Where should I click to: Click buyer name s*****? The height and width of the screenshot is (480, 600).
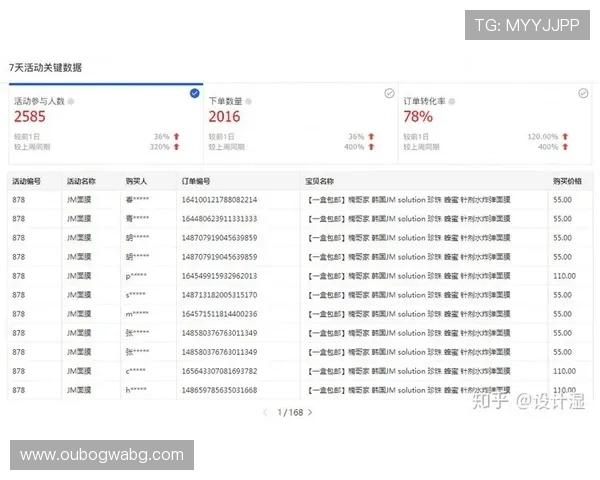135,295
